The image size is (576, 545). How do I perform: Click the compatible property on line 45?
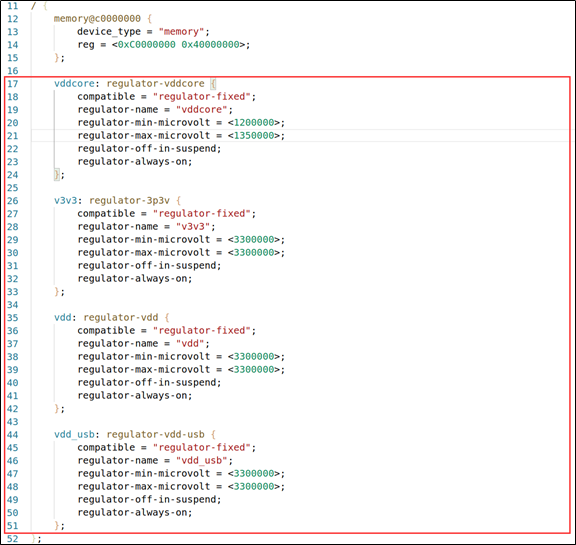click(106, 448)
